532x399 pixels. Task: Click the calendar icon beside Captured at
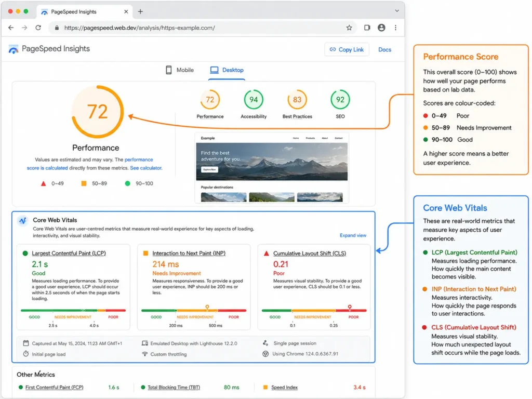[26, 343]
